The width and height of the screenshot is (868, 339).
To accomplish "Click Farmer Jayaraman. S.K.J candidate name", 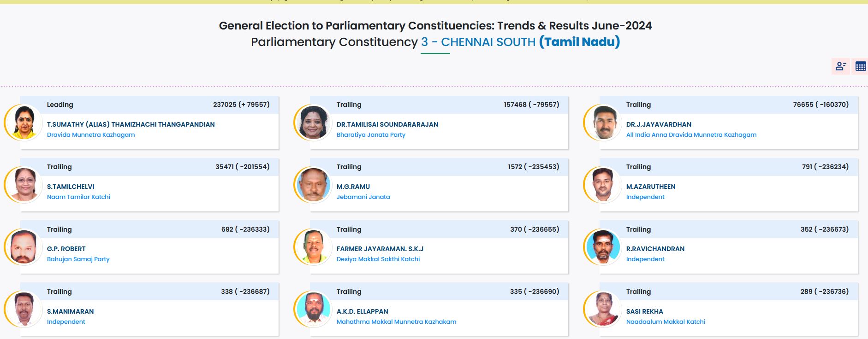I will pos(380,248).
